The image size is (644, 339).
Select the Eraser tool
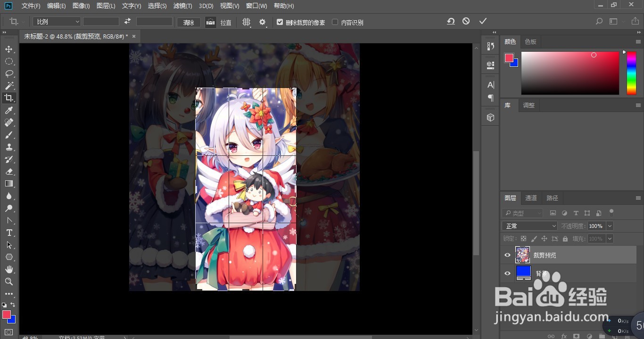click(x=9, y=172)
